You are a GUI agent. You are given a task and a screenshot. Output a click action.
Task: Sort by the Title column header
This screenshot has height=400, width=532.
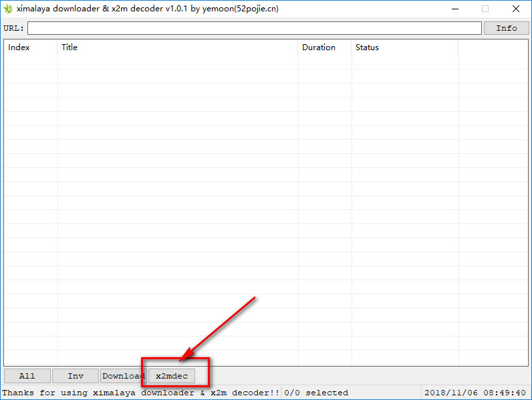[178, 47]
